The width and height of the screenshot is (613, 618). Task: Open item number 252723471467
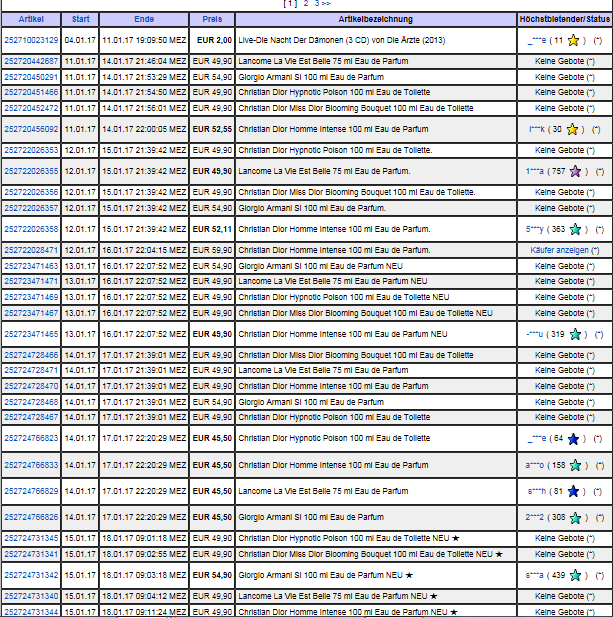(31, 313)
